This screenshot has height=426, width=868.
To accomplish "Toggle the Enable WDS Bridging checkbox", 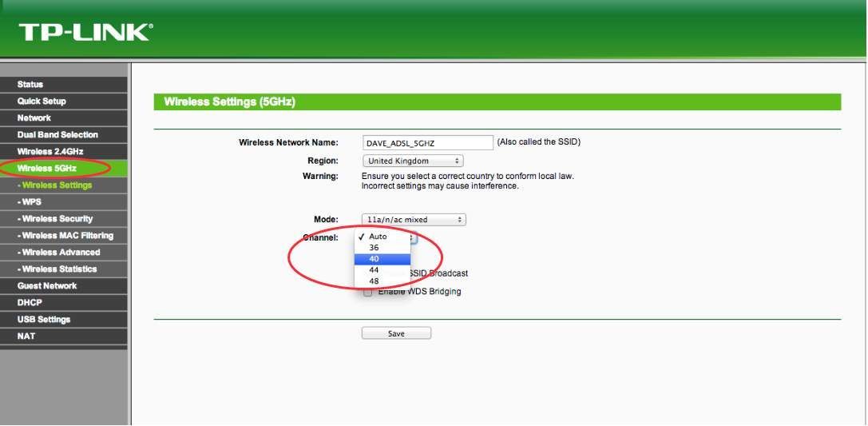I will pyautogui.click(x=367, y=292).
